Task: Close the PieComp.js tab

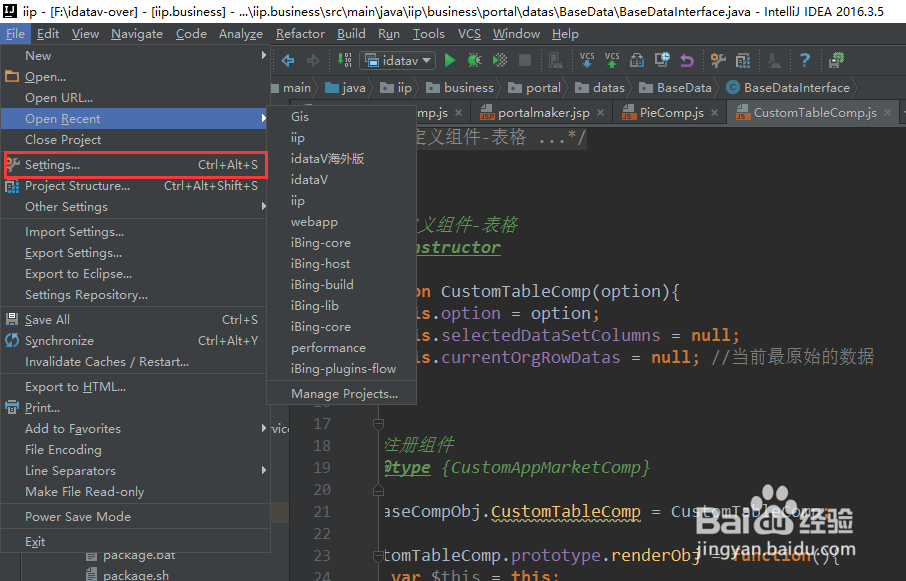Action: click(715, 113)
